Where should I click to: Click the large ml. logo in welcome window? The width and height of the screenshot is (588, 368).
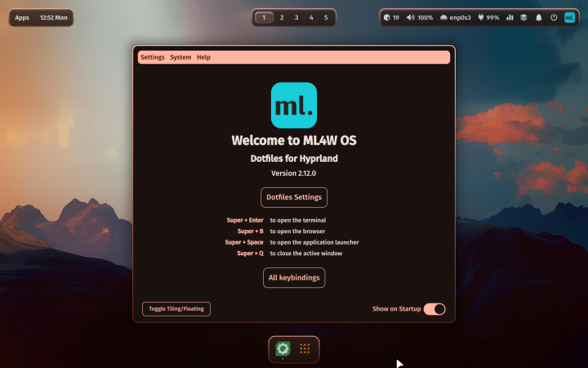point(294,105)
